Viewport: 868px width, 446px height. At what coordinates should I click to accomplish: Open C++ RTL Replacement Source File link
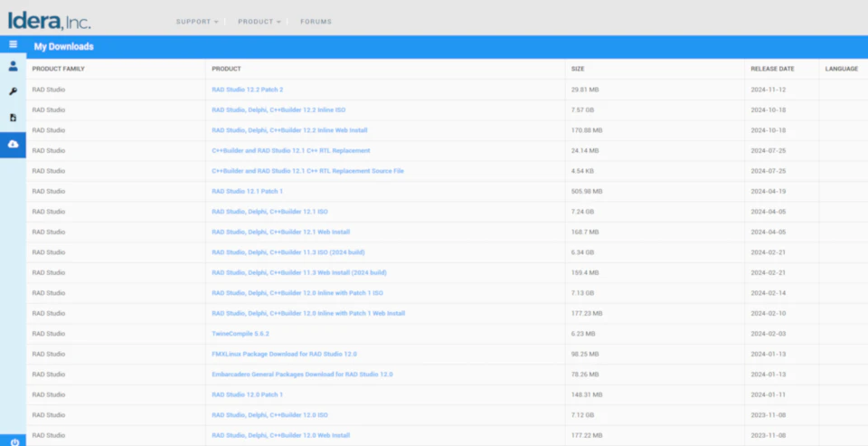[307, 171]
